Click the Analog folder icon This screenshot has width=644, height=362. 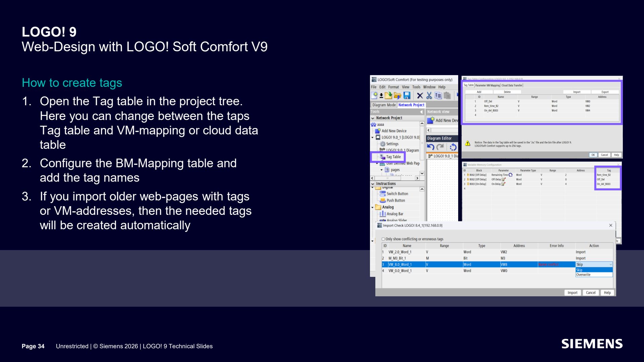(378, 207)
